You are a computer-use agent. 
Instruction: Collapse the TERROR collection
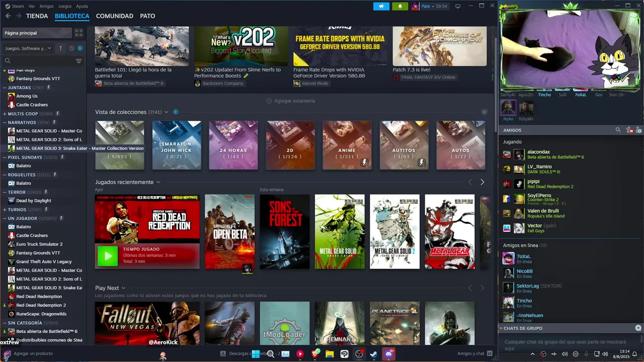pos(5,192)
